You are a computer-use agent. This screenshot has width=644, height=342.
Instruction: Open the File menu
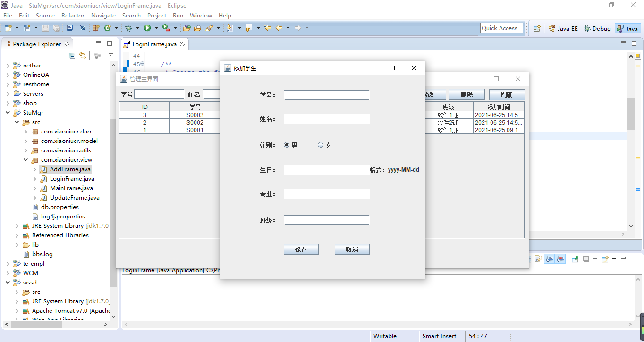[x=8, y=15]
